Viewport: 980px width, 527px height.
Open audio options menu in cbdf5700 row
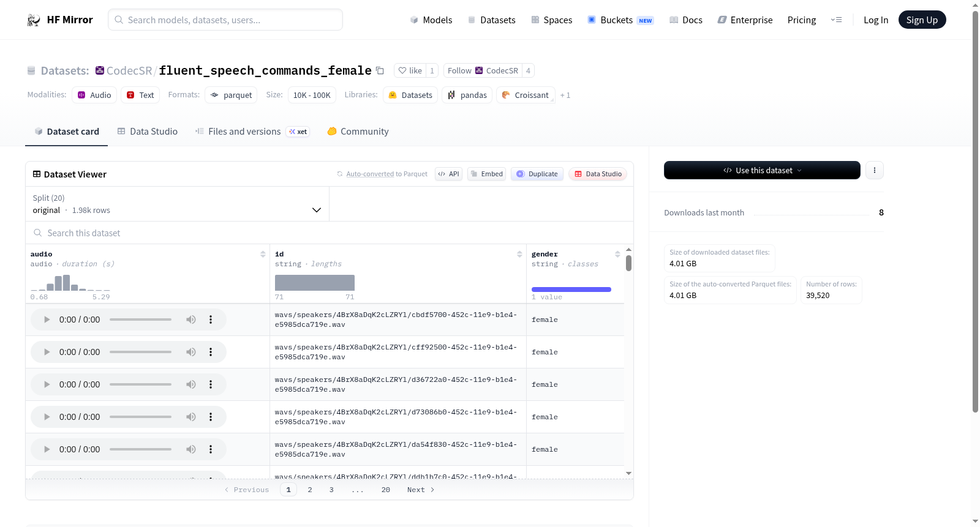[x=211, y=320]
